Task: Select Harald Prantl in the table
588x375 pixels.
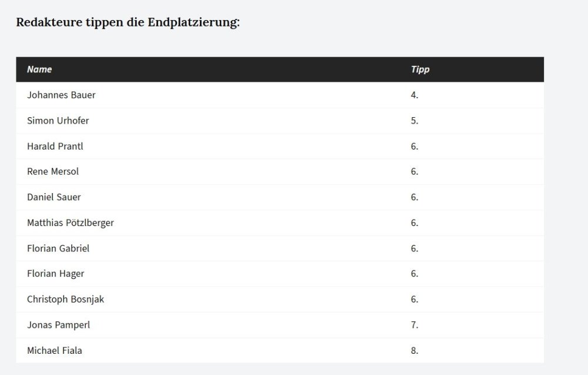Action: pyautogui.click(x=55, y=146)
